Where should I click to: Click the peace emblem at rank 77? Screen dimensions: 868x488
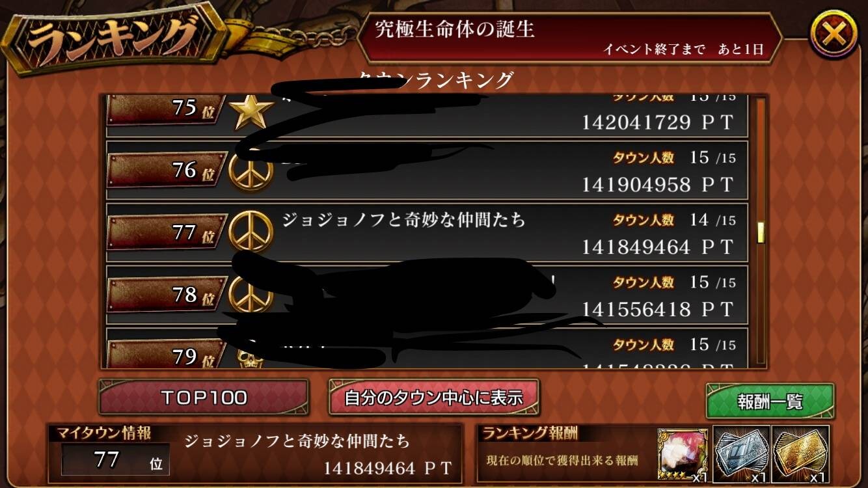click(x=251, y=230)
